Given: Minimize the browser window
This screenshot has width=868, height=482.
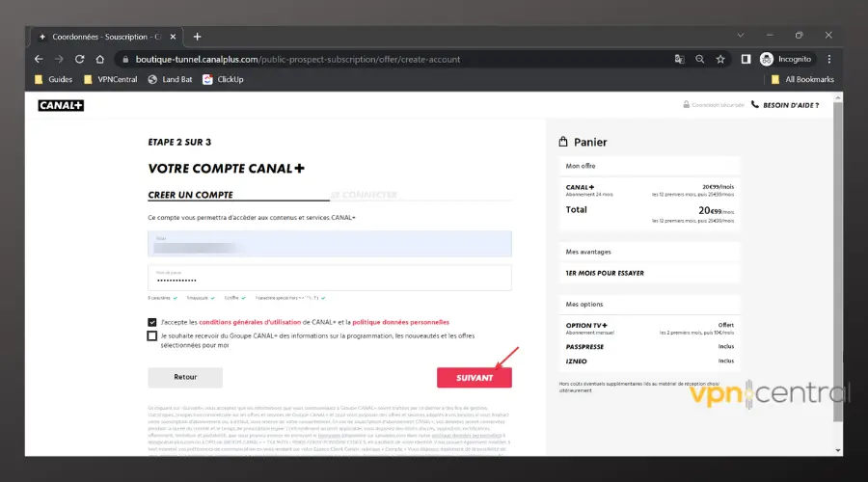Looking at the screenshot, I should click(x=770, y=35).
